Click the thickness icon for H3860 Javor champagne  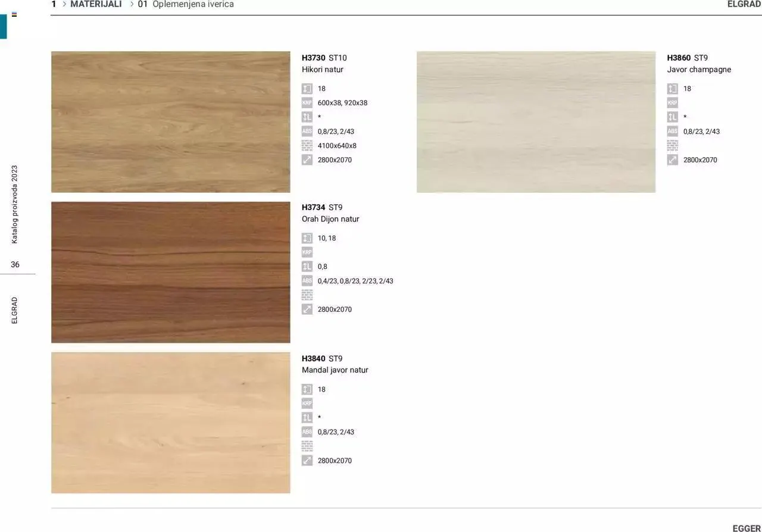tap(672, 89)
